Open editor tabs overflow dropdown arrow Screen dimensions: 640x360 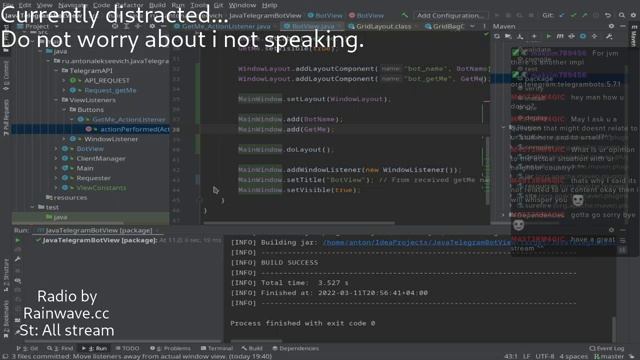472,26
